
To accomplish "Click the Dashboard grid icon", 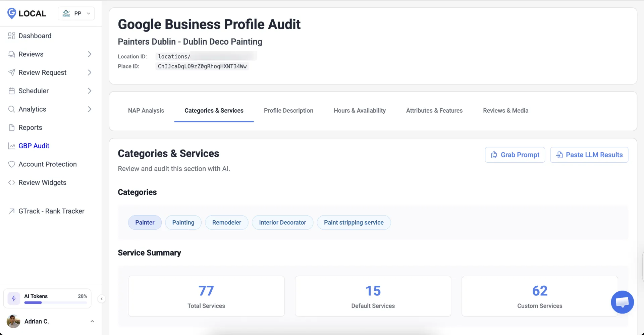I will point(12,36).
